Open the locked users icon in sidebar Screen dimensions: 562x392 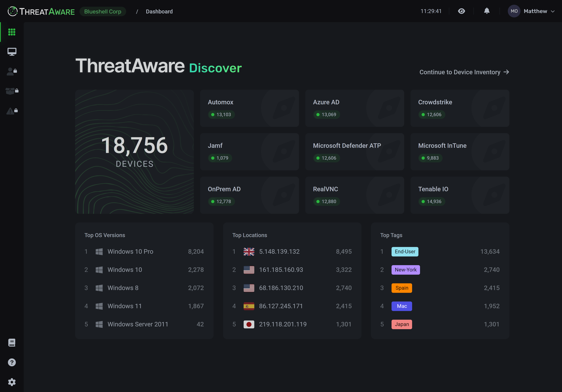(12, 71)
